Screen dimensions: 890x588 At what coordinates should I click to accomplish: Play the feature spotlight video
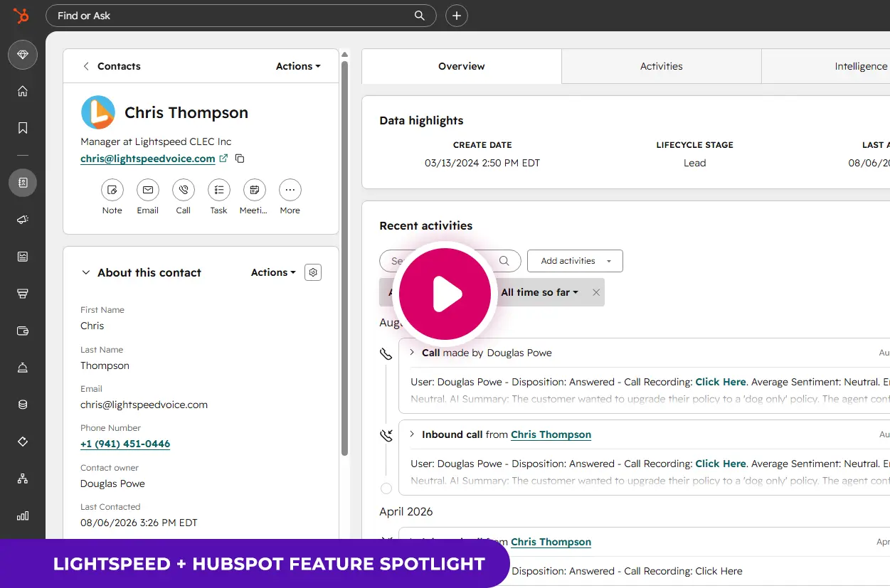445,294
